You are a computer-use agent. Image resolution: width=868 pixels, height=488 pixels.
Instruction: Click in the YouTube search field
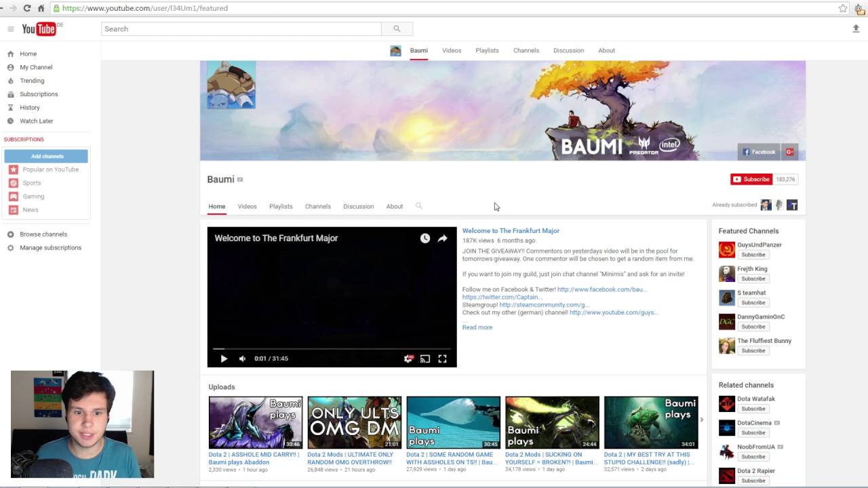[x=241, y=28]
